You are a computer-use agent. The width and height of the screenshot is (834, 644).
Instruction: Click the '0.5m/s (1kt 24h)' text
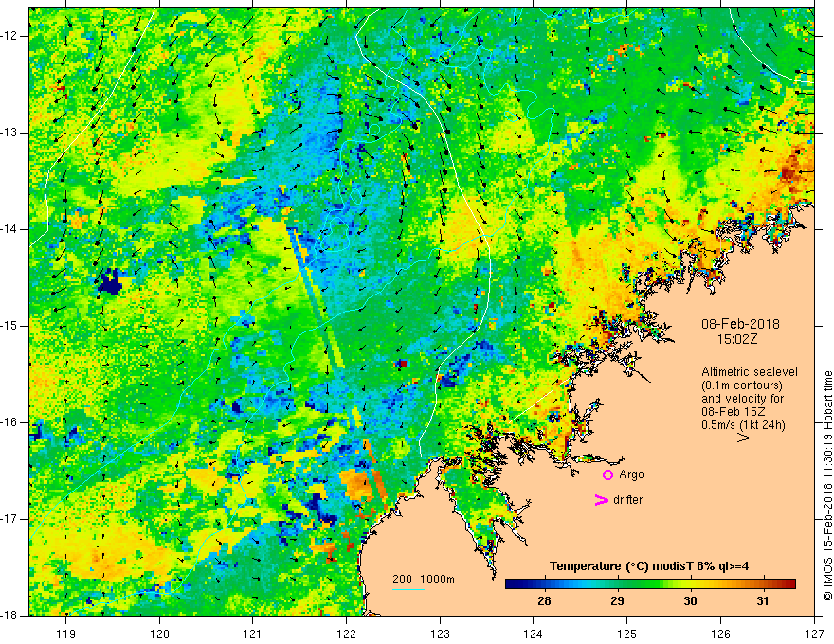click(x=743, y=425)
